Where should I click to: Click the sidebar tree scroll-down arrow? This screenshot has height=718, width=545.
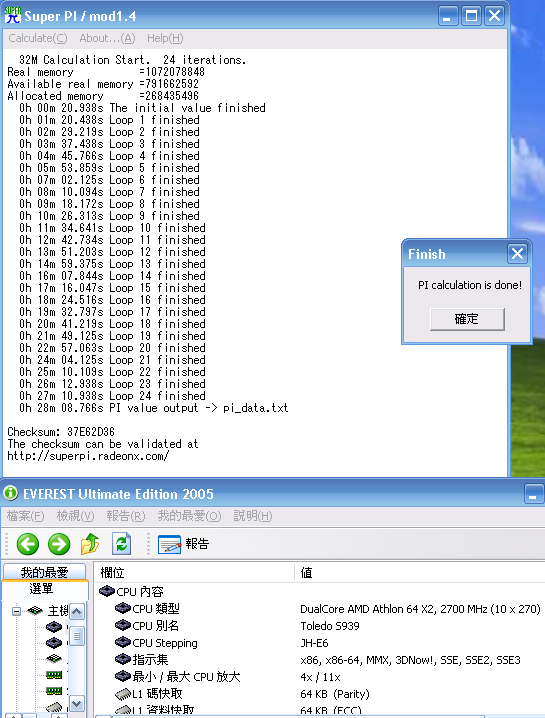76,704
